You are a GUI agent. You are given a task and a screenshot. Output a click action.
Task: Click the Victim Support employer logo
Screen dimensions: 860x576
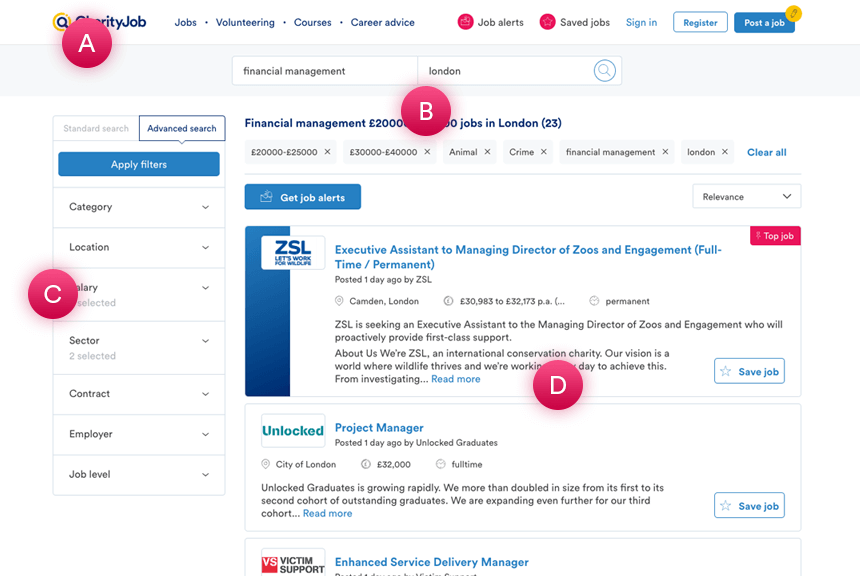coord(293,563)
